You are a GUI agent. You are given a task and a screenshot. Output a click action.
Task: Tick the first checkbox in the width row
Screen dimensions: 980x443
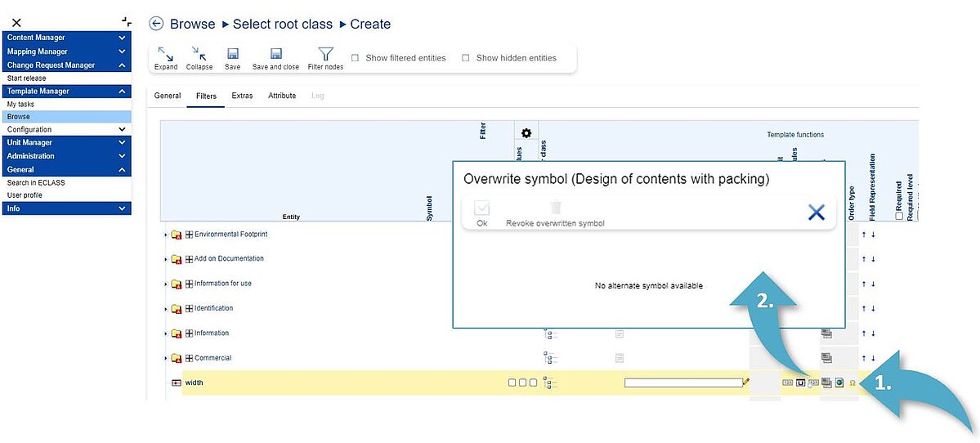pos(512,383)
